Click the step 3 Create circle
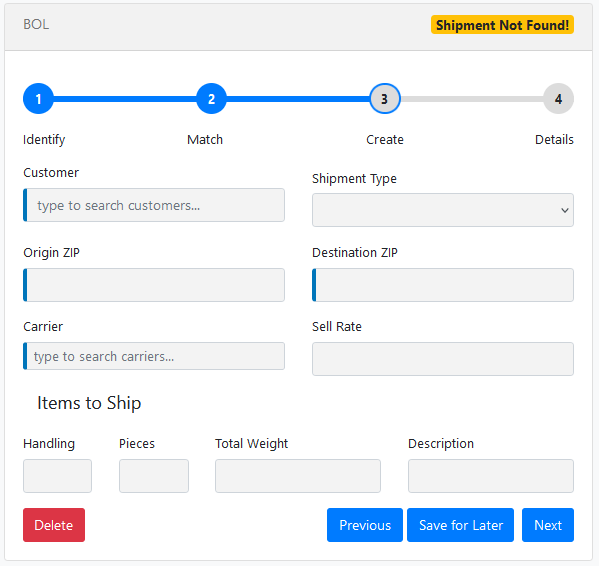The width and height of the screenshot is (599, 566). pos(385,99)
